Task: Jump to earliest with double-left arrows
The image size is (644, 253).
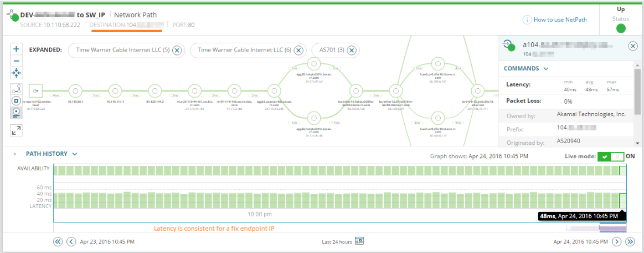Action: click(58, 241)
